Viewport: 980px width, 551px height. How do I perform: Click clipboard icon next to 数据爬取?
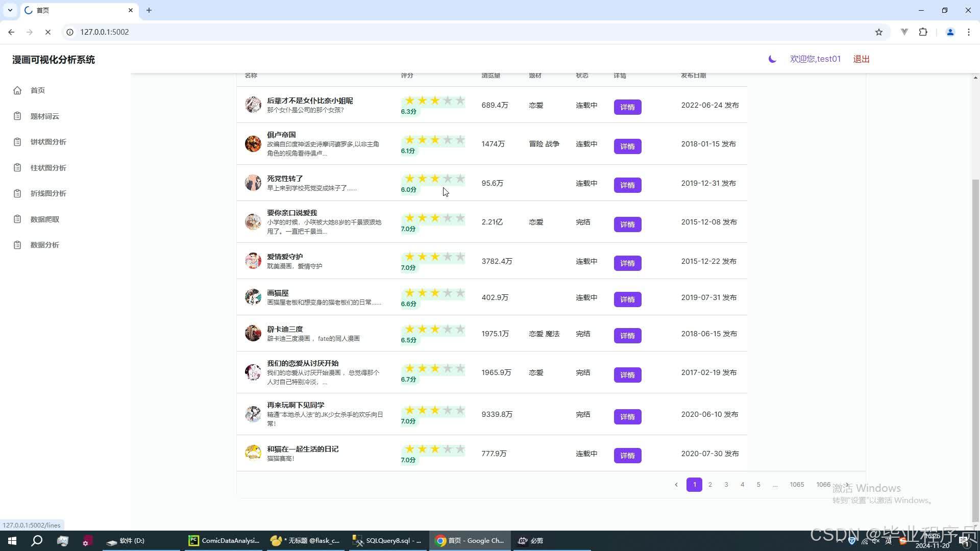tap(17, 219)
